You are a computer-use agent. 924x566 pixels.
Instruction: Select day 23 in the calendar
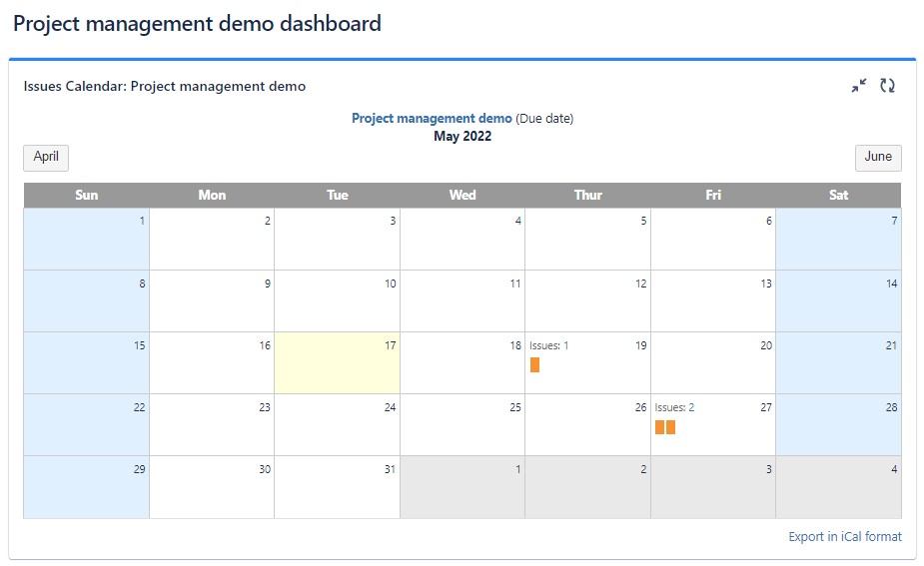pyautogui.click(x=212, y=424)
